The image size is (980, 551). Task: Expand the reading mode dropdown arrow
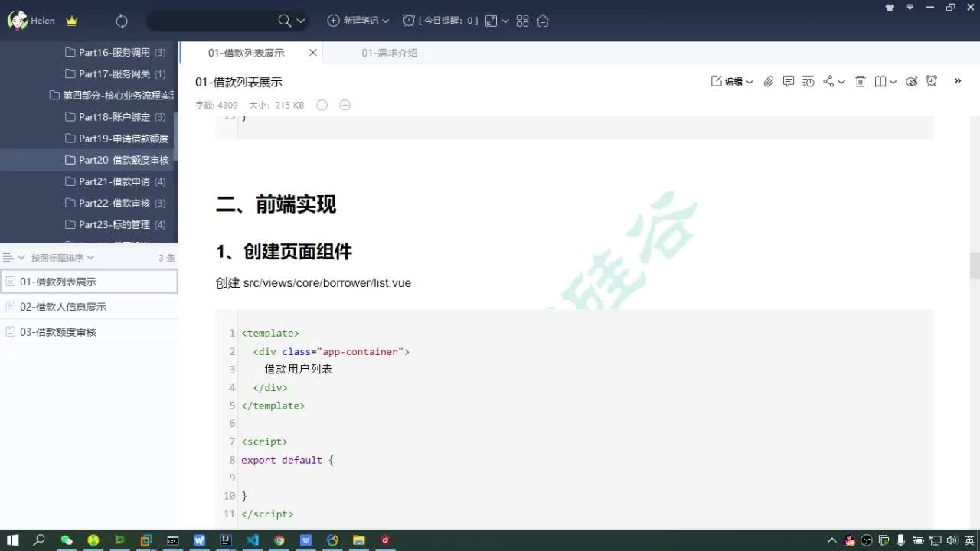point(893,82)
